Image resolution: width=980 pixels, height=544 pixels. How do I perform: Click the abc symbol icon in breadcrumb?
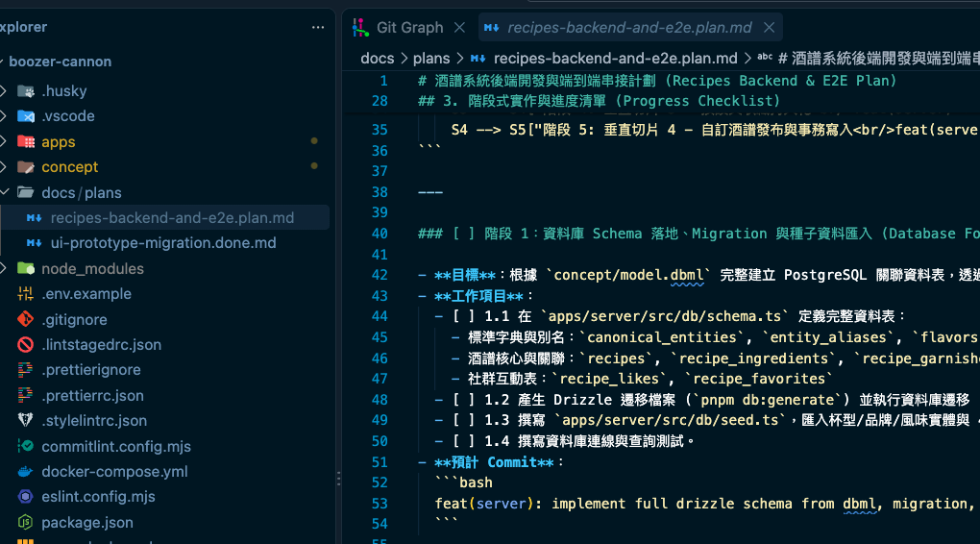coord(765,58)
